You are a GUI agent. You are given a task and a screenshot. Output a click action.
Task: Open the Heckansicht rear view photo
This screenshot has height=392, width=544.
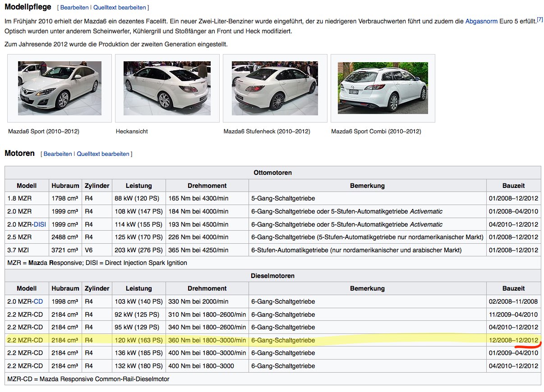pyautogui.click(x=167, y=88)
